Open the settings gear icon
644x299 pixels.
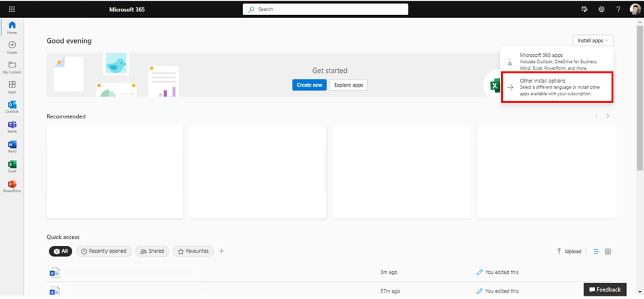click(601, 9)
